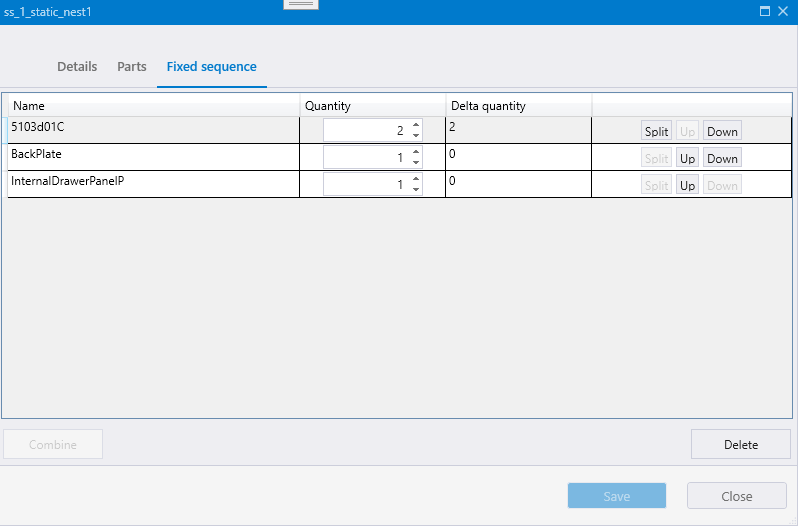Increase quantity for BackPlate row
The width and height of the screenshot is (798, 526).
coord(416,152)
